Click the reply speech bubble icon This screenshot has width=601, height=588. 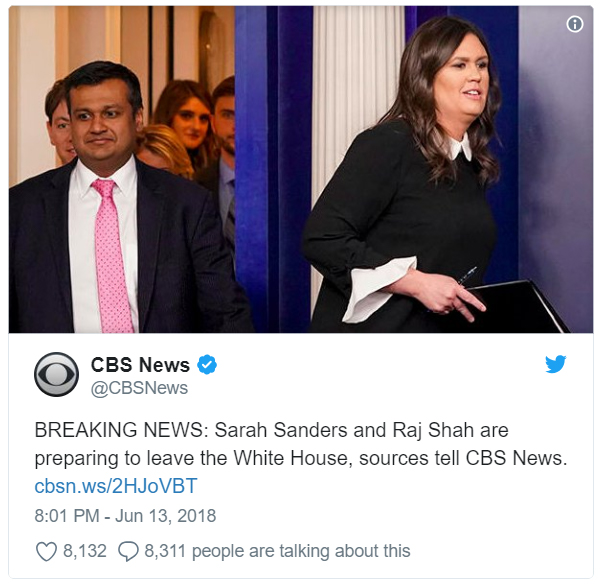click(128, 551)
